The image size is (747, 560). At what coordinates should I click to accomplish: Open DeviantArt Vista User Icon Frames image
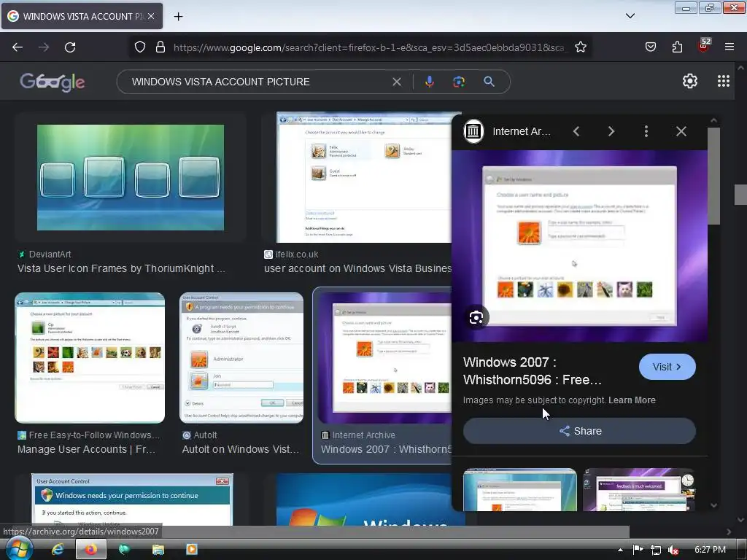(x=131, y=178)
